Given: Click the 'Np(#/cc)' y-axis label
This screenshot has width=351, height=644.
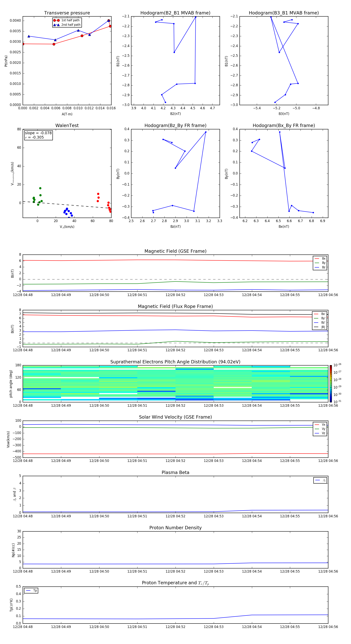Looking at the screenshot, I should pyautogui.click(x=13, y=550).
